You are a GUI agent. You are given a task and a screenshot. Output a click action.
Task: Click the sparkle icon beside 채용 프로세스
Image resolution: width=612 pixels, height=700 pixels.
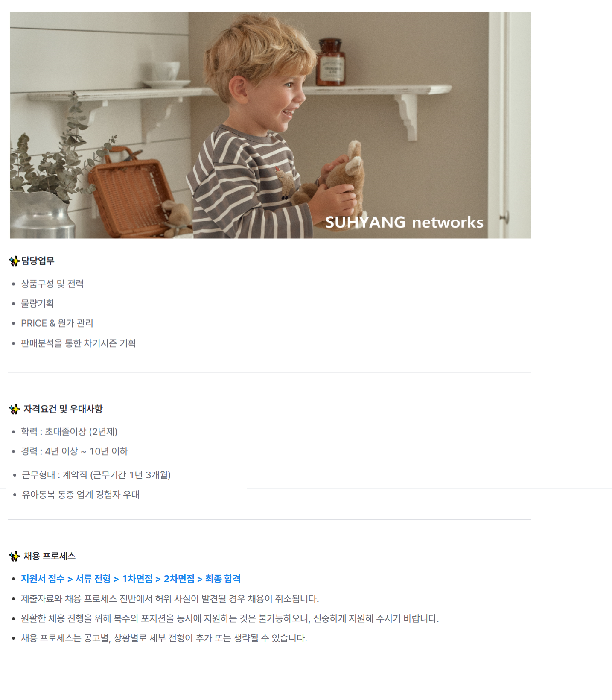click(x=15, y=556)
